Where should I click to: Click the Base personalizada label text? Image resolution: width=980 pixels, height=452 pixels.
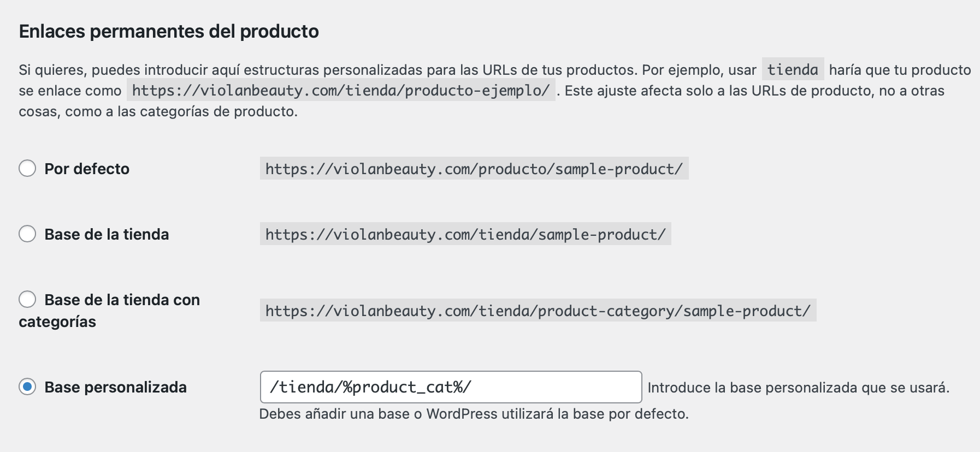tap(115, 387)
